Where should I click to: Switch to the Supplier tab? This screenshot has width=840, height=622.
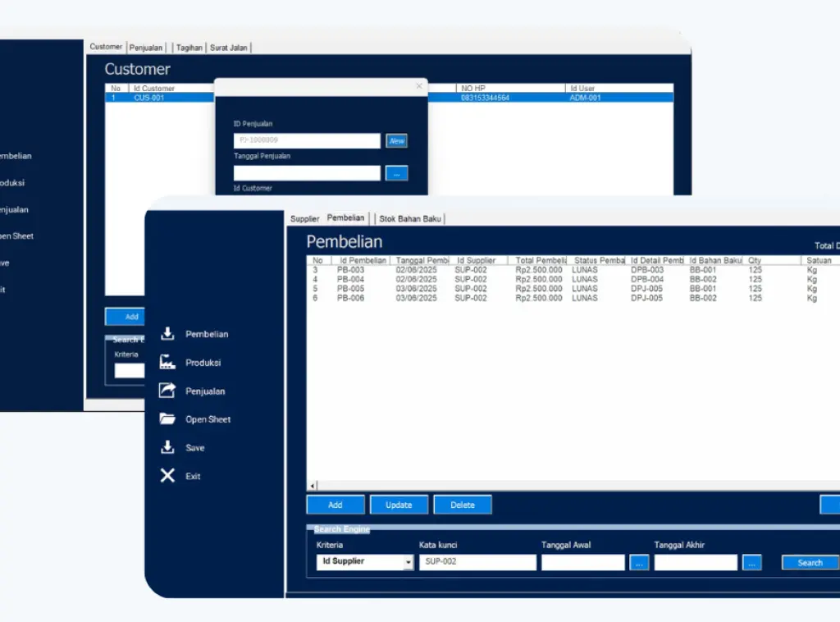coord(304,219)
